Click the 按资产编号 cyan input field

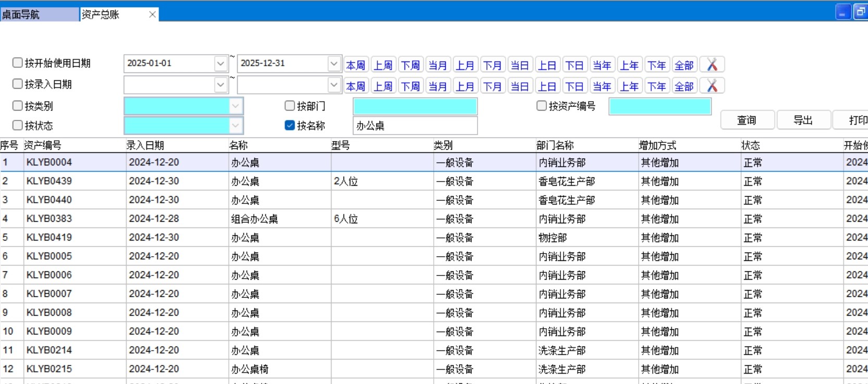coord(659,106)
